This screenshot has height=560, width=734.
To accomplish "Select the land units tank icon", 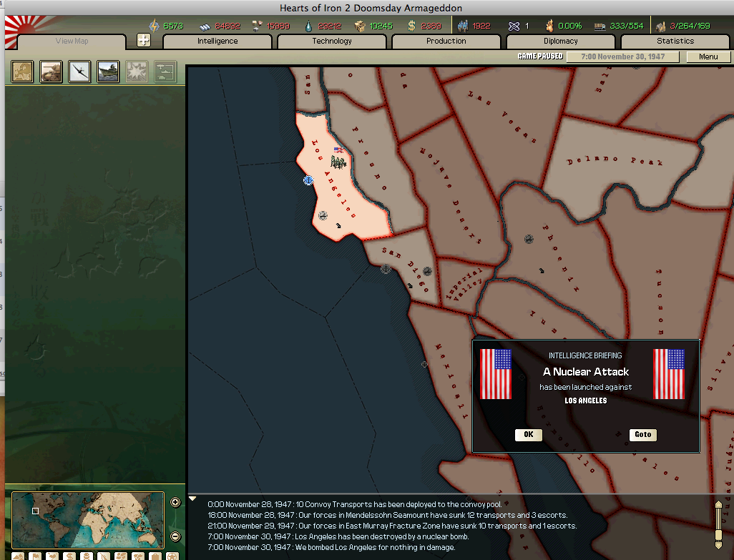I will [51, 72].
